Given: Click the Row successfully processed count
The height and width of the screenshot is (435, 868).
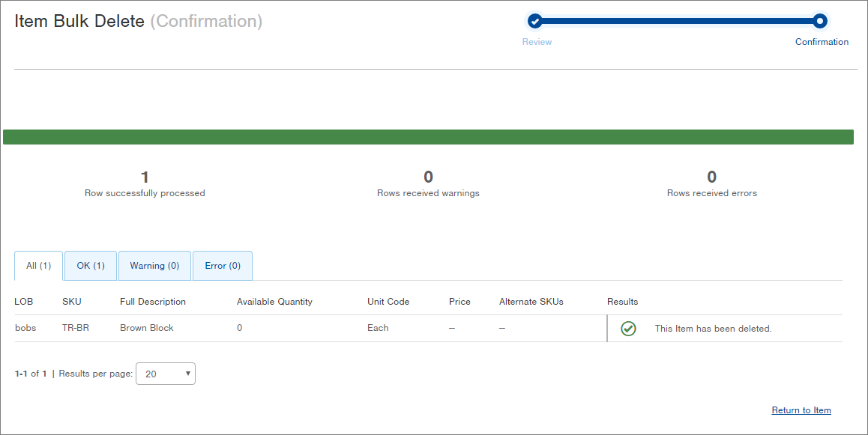Looking at the screenshot, I should point(145,177).
